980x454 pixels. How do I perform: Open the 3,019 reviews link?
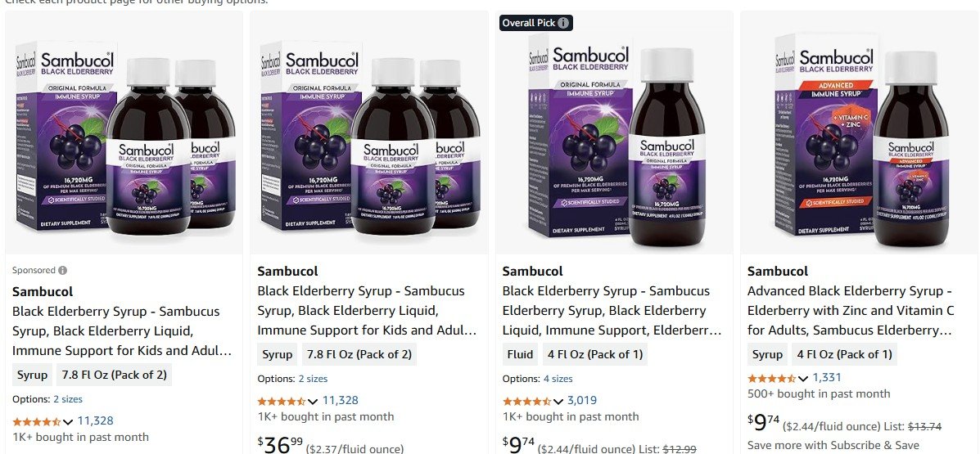tap(582, 400)
